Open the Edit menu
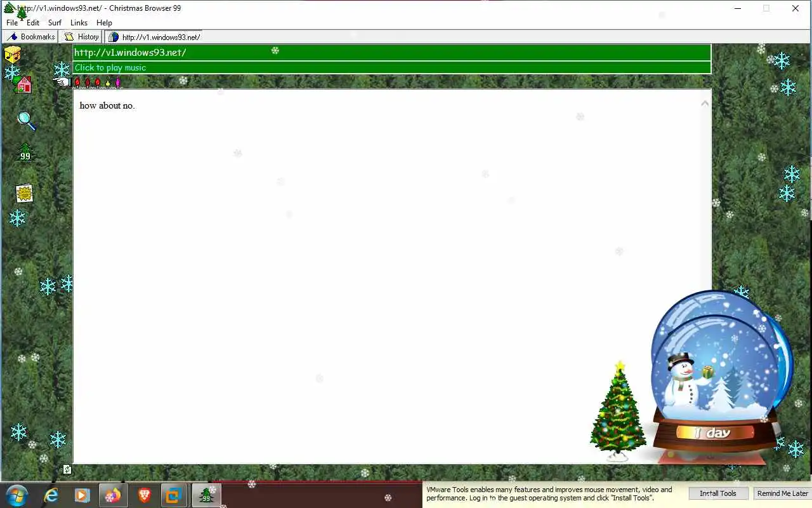This screenshot has height=508, width=812. pos(33,23)
